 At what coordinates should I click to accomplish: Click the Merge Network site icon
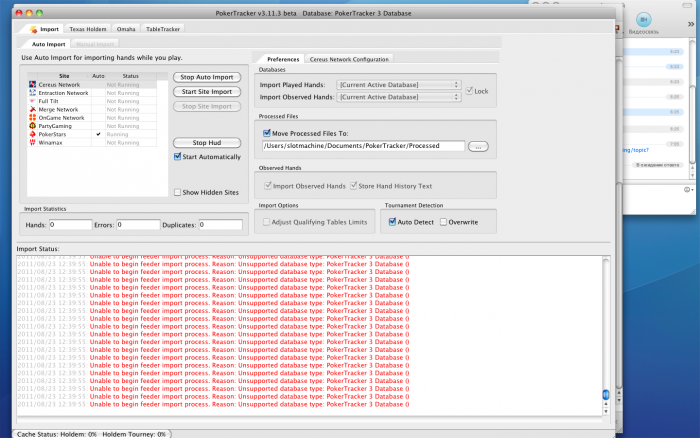point(32,109)
